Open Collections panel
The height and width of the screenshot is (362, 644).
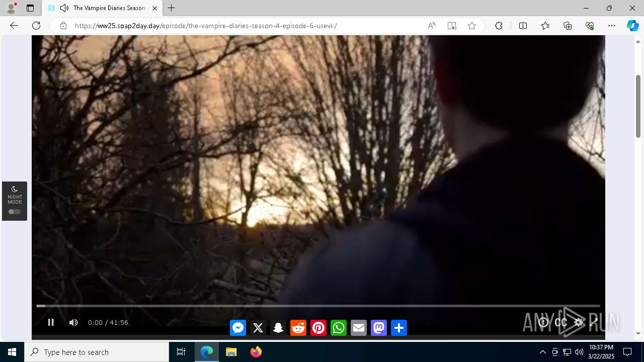[568, 26]
